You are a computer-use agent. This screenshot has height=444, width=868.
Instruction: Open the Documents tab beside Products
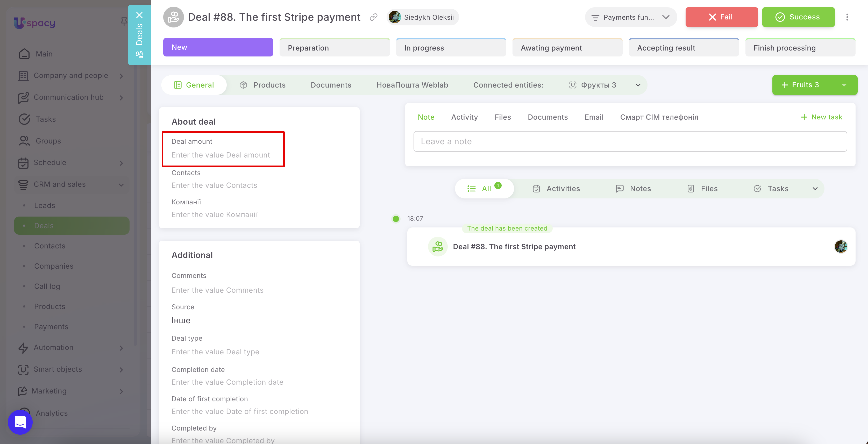point(331,85)
